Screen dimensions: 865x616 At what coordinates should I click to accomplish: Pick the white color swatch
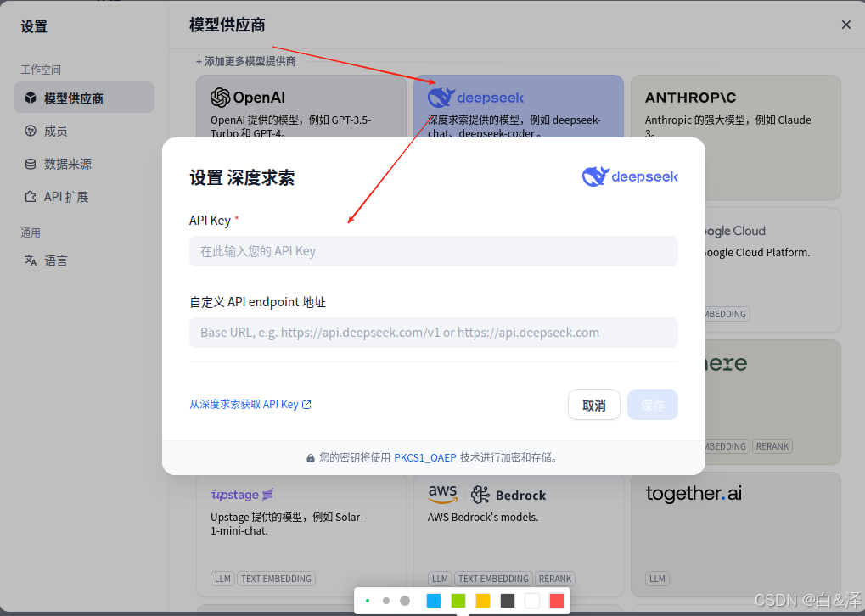pos(531,601)
